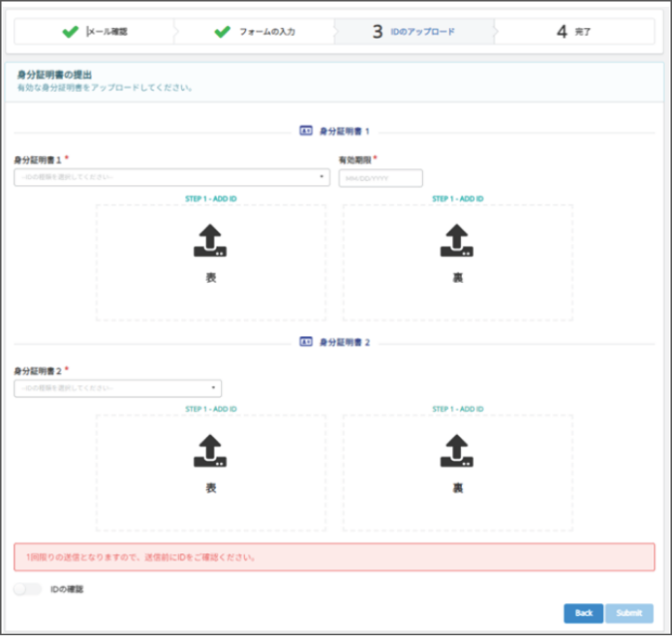Screen dimensions: 672x636
Task: Select the 完了 step 4 tab
Action: [574, 31]
